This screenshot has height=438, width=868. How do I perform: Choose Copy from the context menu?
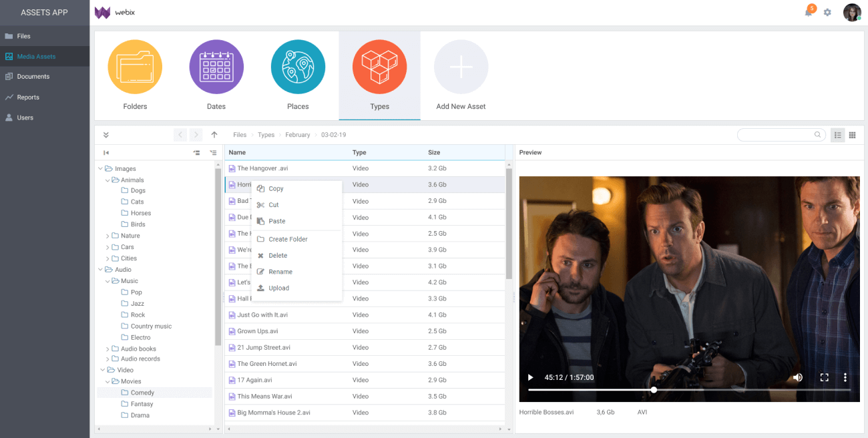(x=296, y=189)
